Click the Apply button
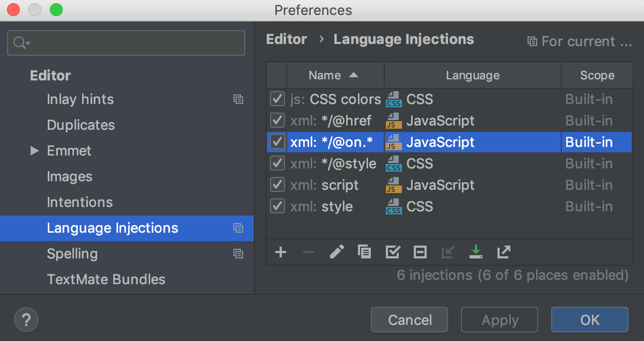This screenshot has height=341, width=644. 499,320
